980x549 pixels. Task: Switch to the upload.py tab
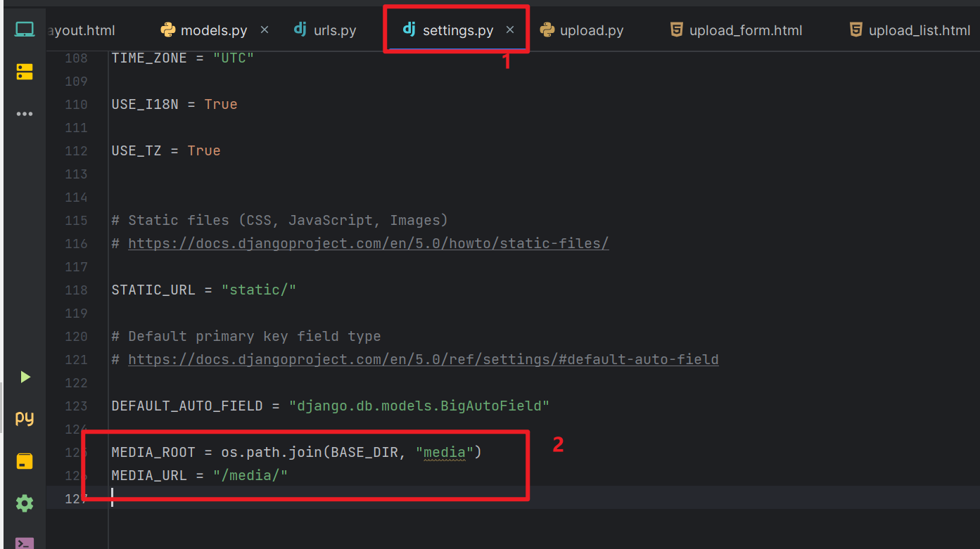[x=582, y=30]
